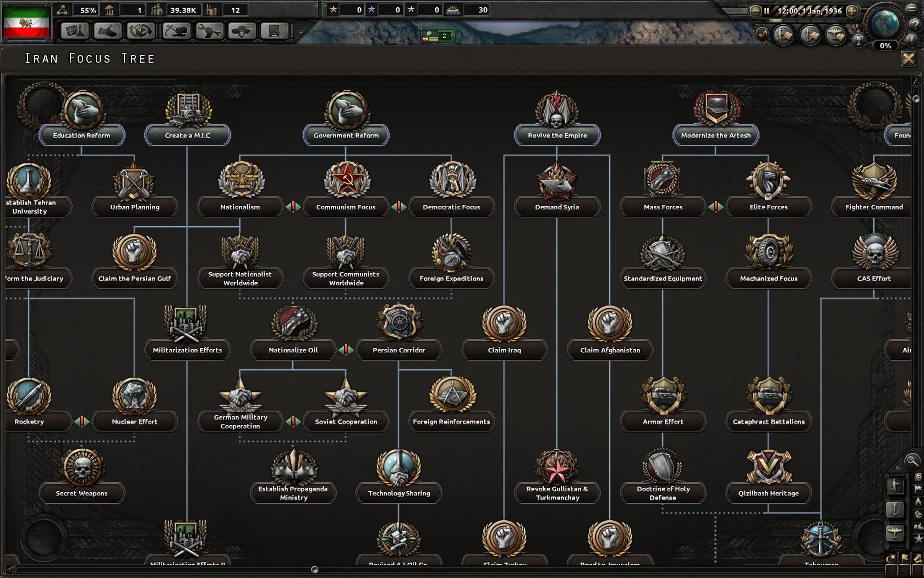Open the air orders plane button
Image resolution: width=924 pixels, height=578 pixels.
tap(835, 35)
